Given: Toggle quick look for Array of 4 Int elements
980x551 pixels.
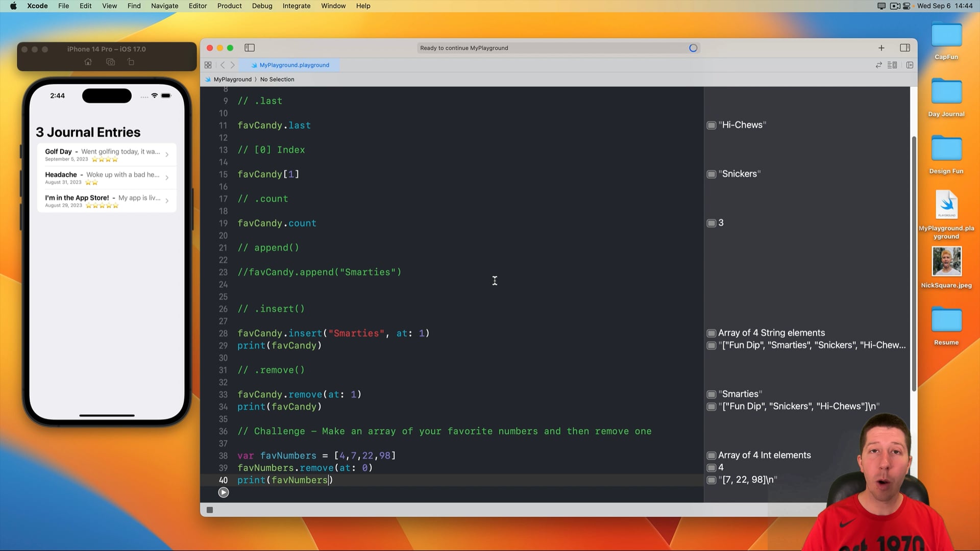Looking at the screenshot, I should click(x=711, y=456).
